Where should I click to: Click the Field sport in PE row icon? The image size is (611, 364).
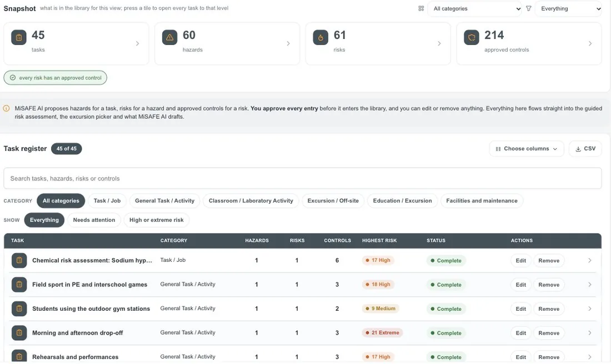click(x=19, y=285)
